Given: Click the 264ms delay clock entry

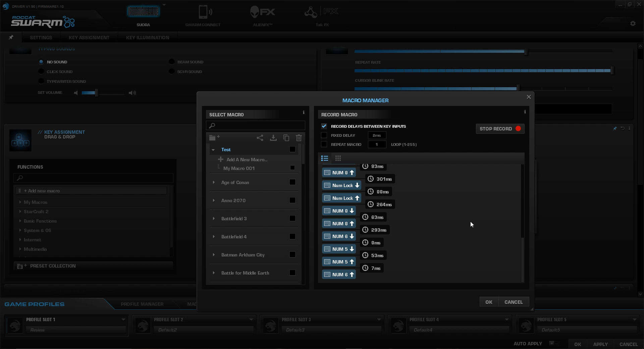Looking at the screenshot, I should 380,205.
